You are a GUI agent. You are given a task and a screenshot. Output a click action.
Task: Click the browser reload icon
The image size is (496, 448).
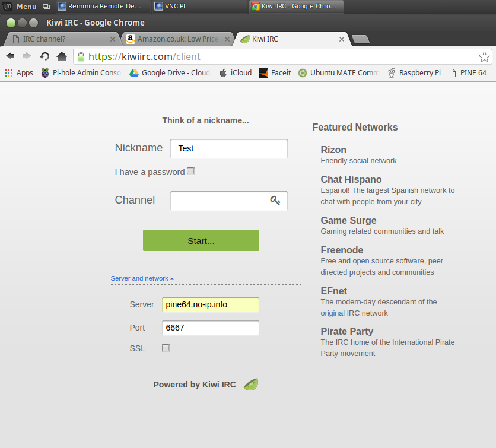pyautogui.click(x=44, y=56)
